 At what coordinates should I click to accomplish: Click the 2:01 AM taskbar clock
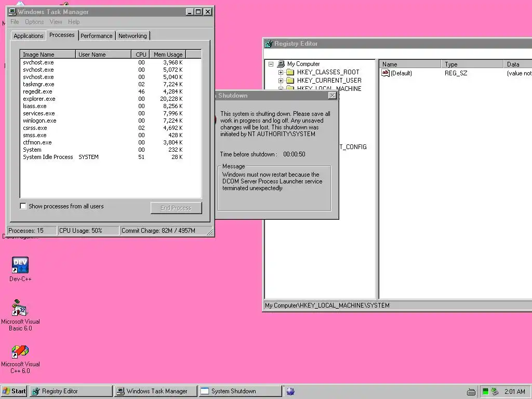click(x=515, y=392)
